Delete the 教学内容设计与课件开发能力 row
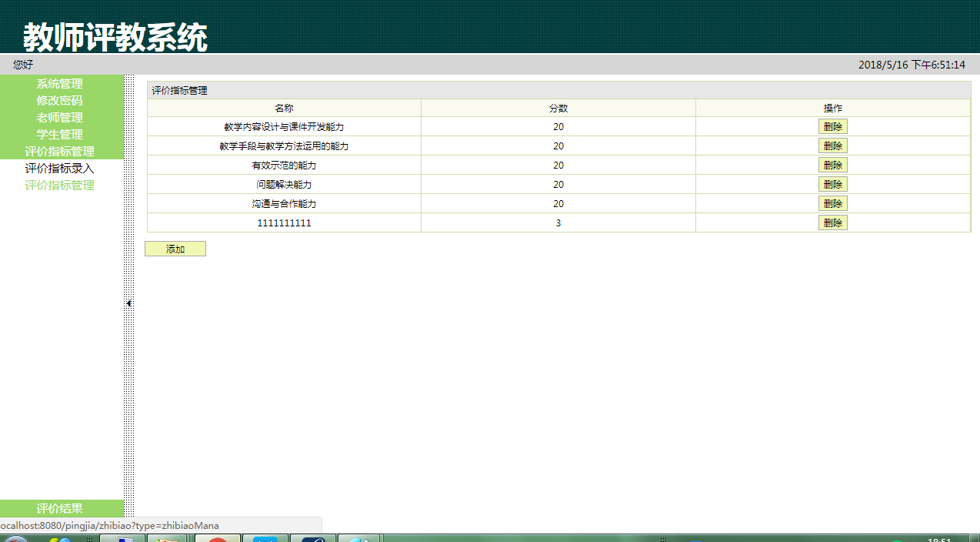This screenshot has width=980, height=542. click(x=833, y=127)
